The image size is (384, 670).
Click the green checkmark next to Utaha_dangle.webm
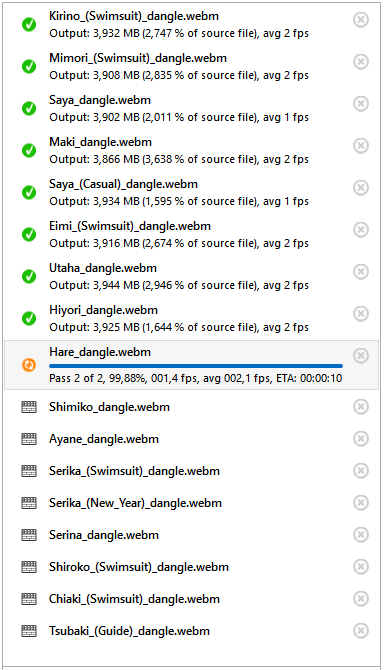(29, 276)
